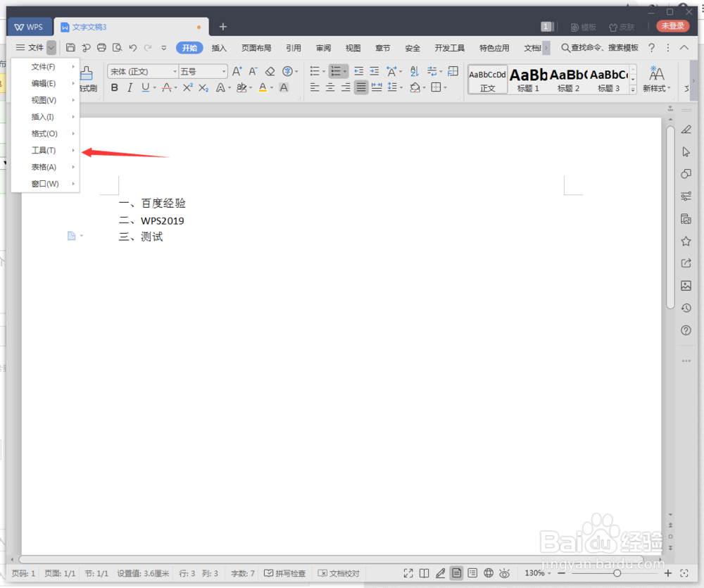
Task: Toggle numbered list button
Action: tap(336, 71)
